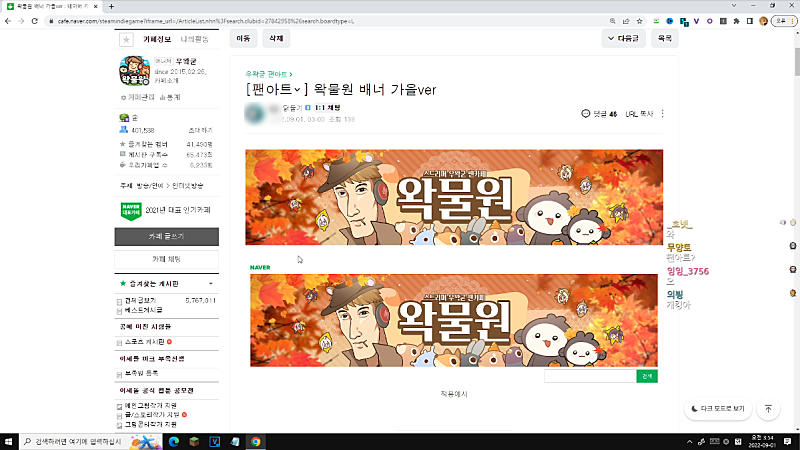Screen dimensions: 800x450
Task: Open Microsoft Edge from taskbar
Action: click(174, 442)
